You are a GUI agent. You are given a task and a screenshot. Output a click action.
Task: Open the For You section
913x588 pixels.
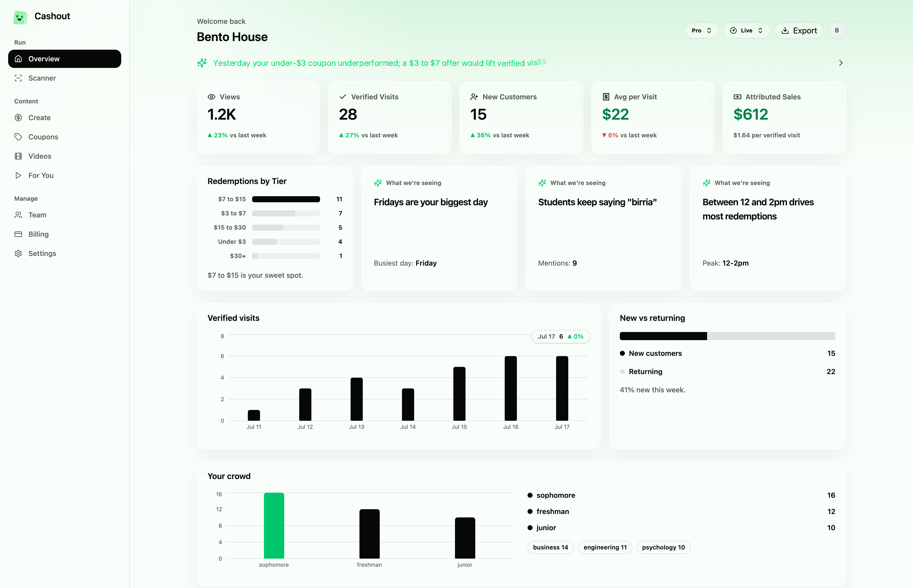(65, 175)
